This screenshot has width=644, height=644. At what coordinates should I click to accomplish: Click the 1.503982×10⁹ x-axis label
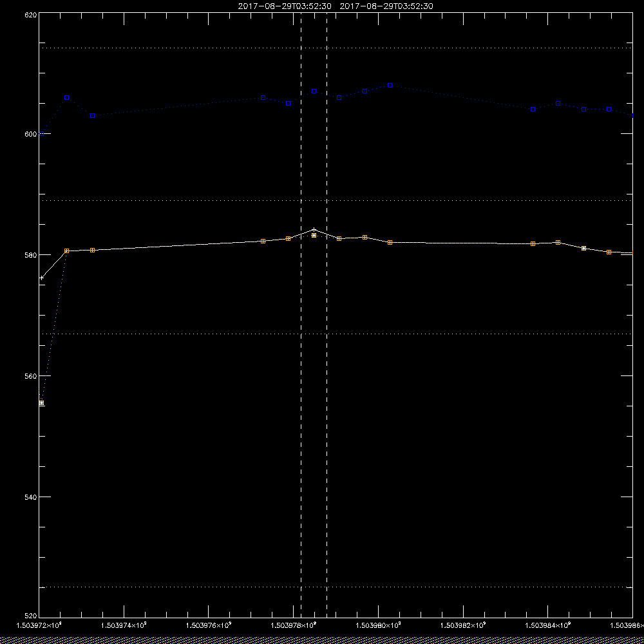pyautogui.click(x=463, y=625)
